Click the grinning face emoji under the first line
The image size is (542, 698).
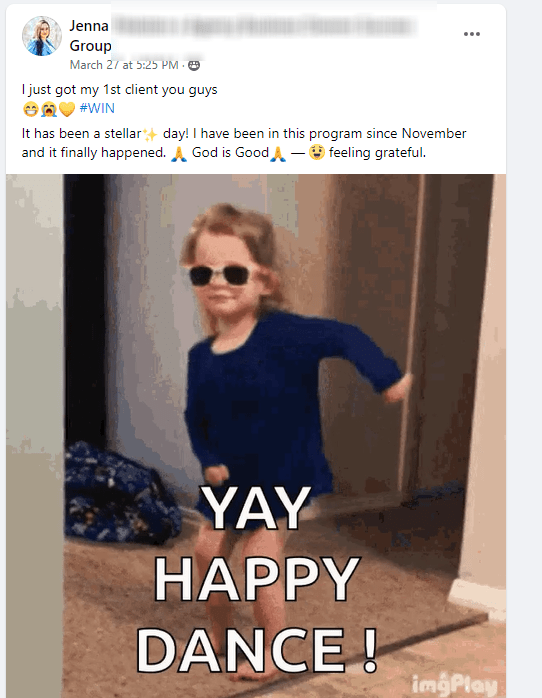[30, 109]
